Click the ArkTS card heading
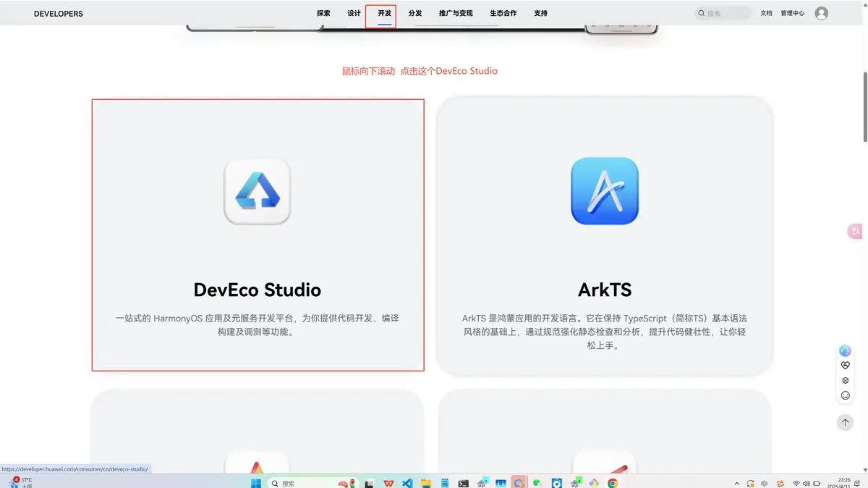 [x=605, y=290]
